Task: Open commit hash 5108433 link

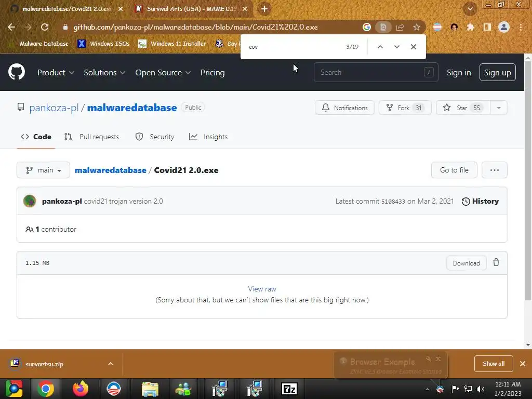Action: [x=393, y=201]
